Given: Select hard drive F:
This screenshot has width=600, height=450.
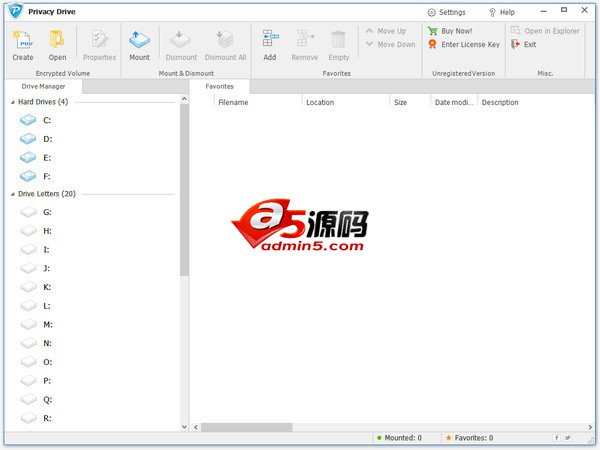Looking at the screenshot, I should tap(35, 176).
